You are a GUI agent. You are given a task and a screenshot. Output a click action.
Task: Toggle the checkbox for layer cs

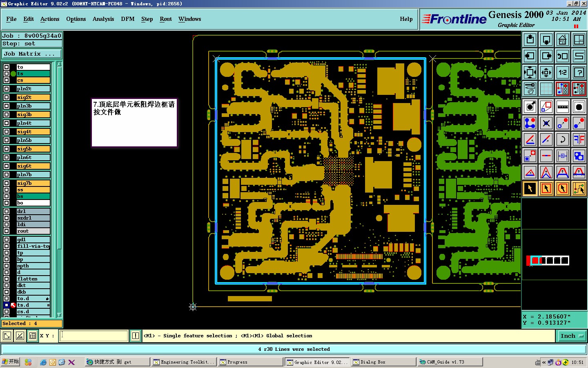tap(7, 80)
